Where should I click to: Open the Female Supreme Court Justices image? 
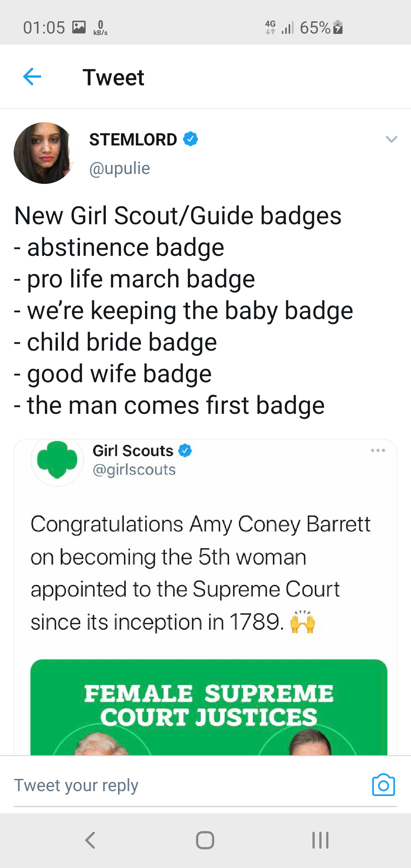[209, 707]
